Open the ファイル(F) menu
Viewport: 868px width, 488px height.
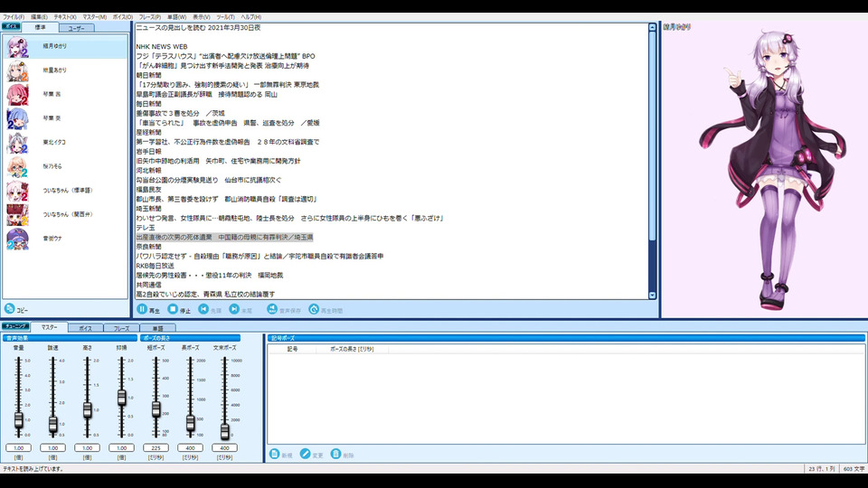14,17
